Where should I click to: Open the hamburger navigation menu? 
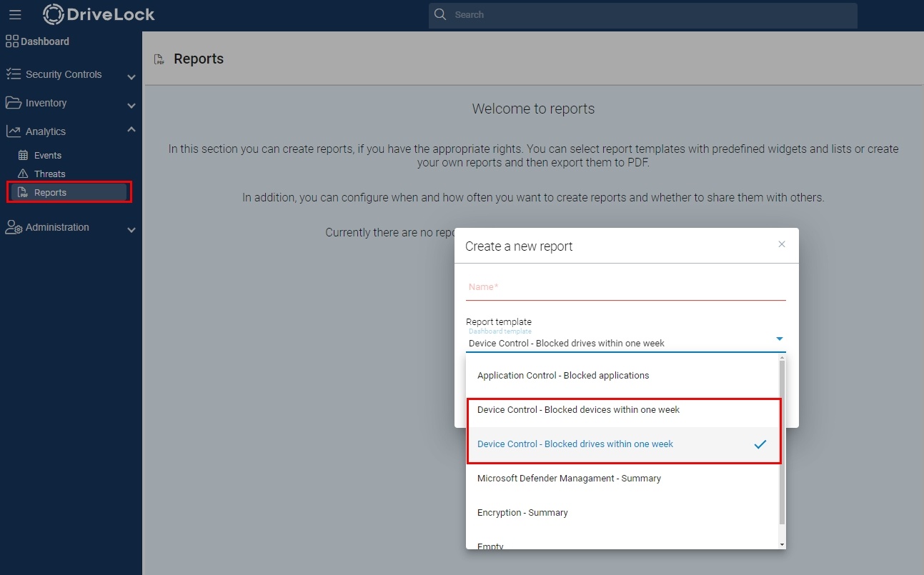point(15,14)
